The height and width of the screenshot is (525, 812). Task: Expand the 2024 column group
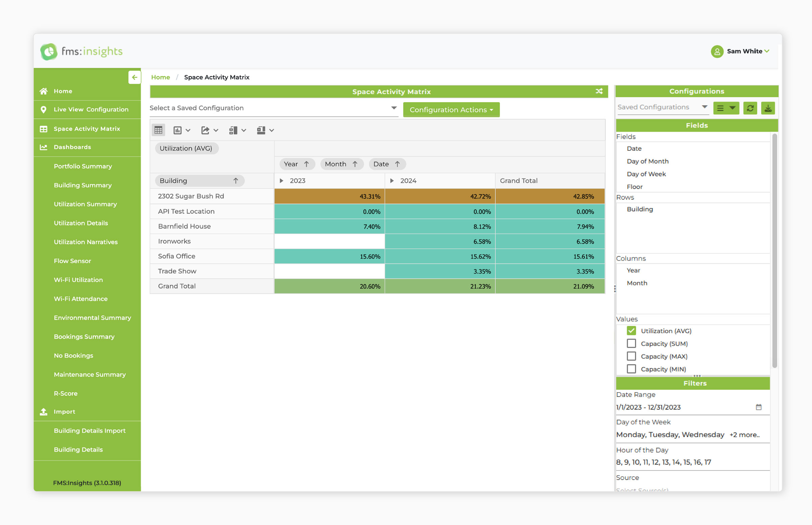392,181
